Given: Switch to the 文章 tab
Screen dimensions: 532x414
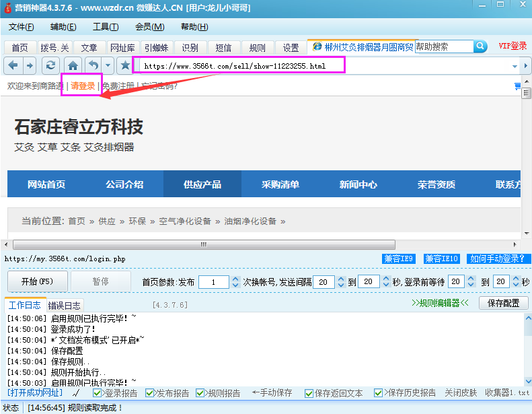Looking at the screenshot, I should tap(89, 48).
